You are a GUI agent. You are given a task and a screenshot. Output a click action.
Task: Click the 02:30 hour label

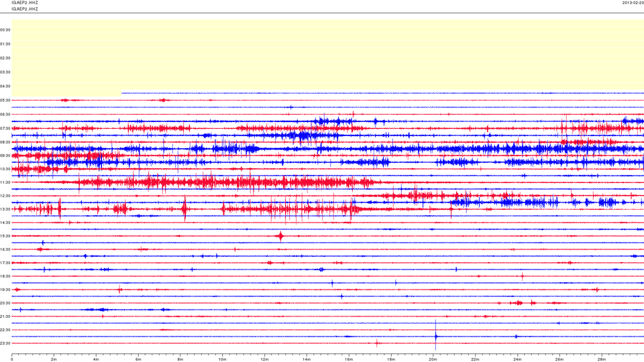[5, 58]
